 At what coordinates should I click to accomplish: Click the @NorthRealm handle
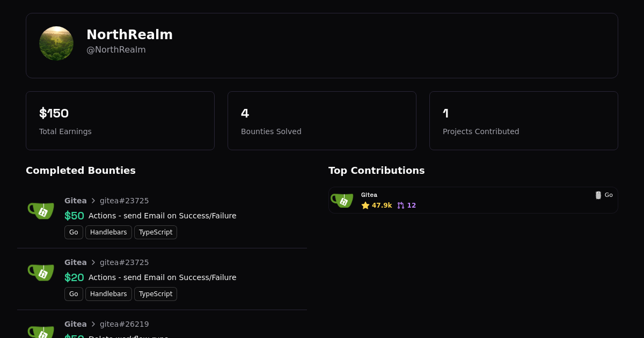(x=116, y=50)
